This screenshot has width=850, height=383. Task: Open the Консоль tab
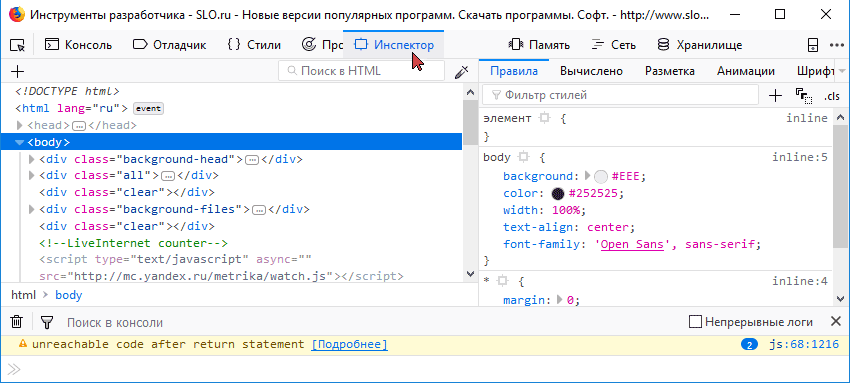78,45
